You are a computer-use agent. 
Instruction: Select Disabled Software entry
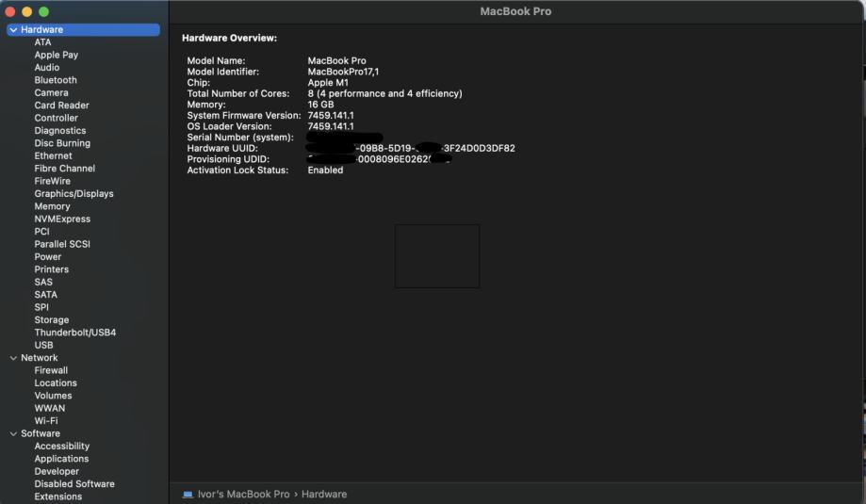pyautogui.click(x=74, y=484)
